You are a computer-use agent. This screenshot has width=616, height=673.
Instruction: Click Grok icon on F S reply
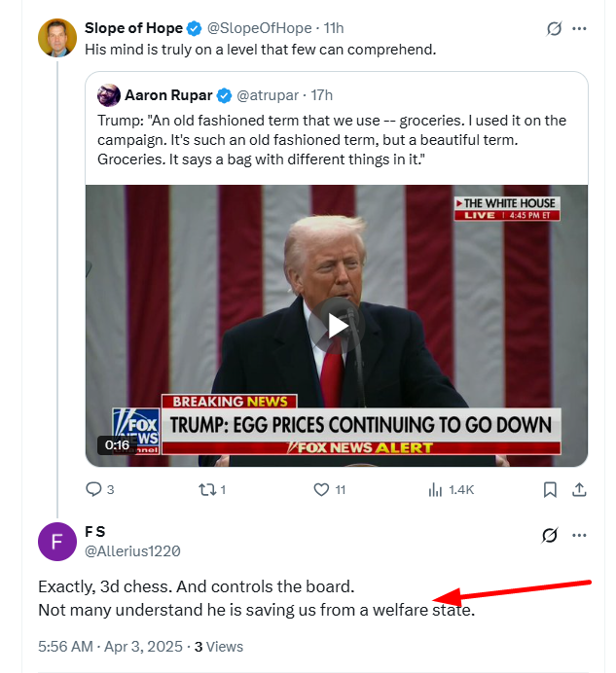point(550,534)
